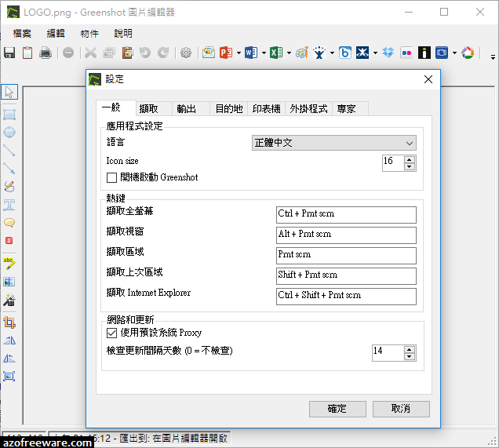This screenshot has height=448, width=499.
Task: Open the 語言 language dropdown
Action: [x=333, y=143]
